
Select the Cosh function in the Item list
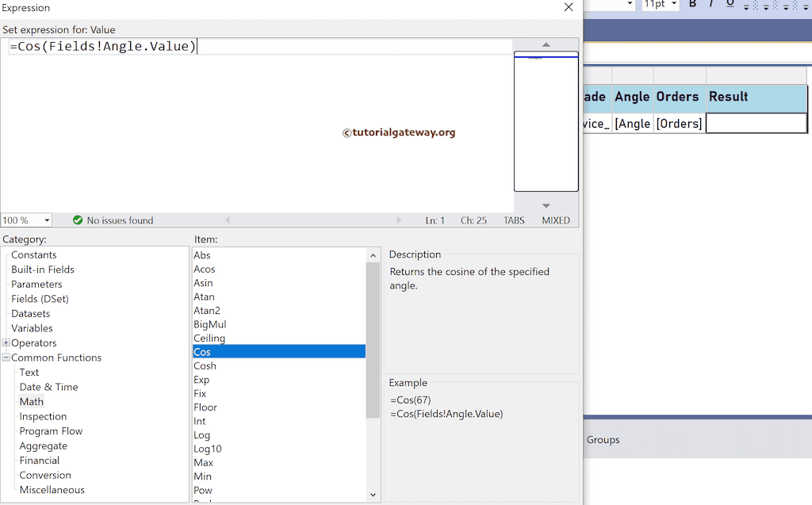pos(205,365)
